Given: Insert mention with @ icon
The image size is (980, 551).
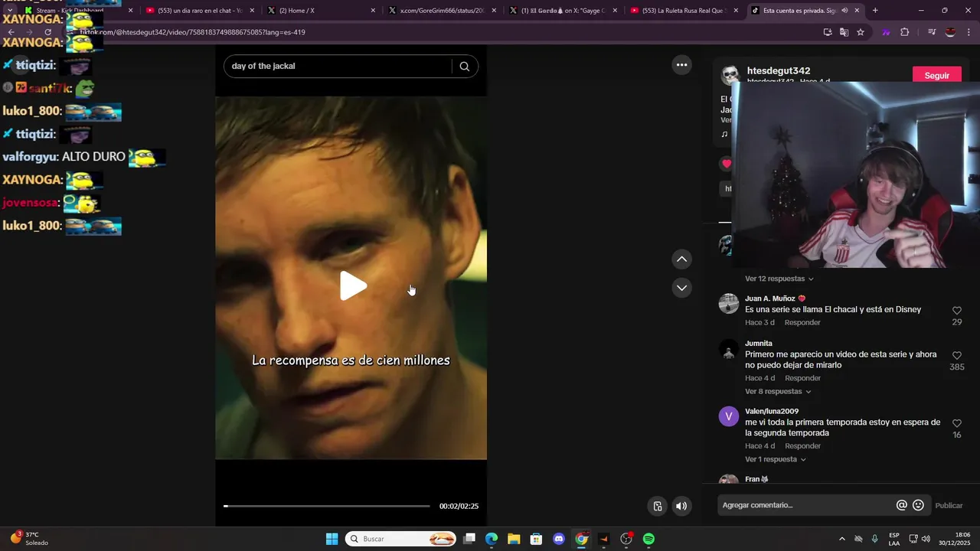Looking at the screenshot, I should 902,505.
